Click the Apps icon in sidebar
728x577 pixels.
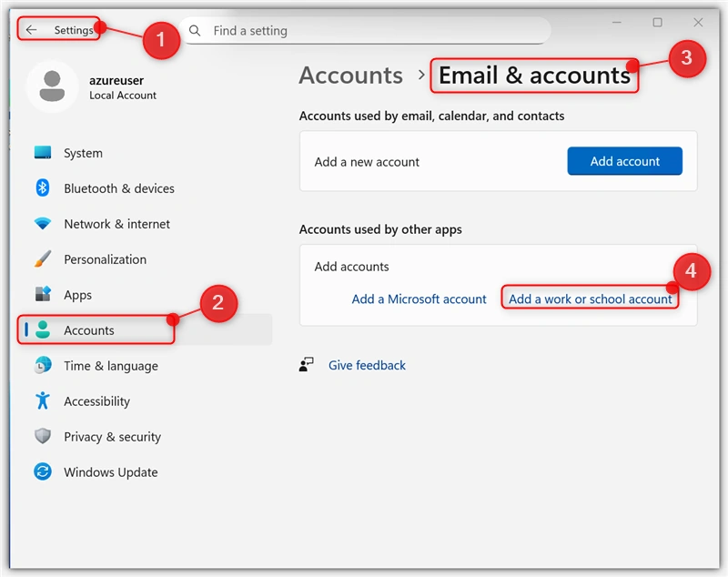(x=43, y=294)
